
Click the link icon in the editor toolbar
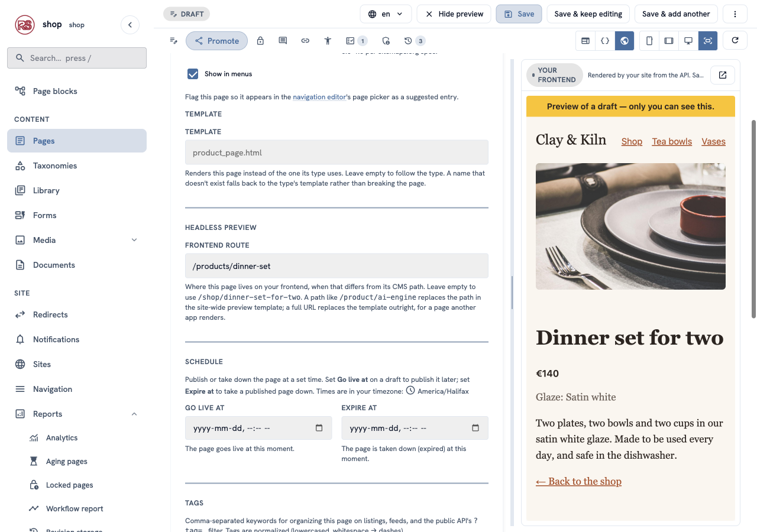[x=305, y=41]
